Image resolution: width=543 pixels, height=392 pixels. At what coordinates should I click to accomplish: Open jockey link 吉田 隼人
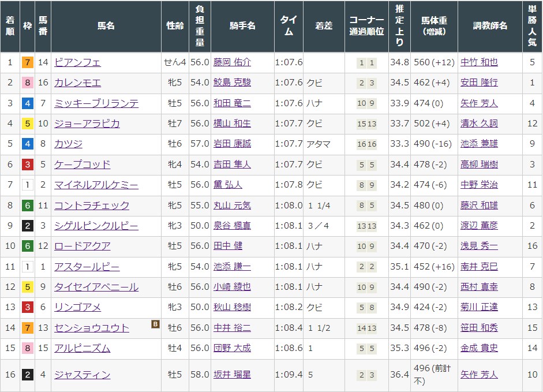pos(232,165)
